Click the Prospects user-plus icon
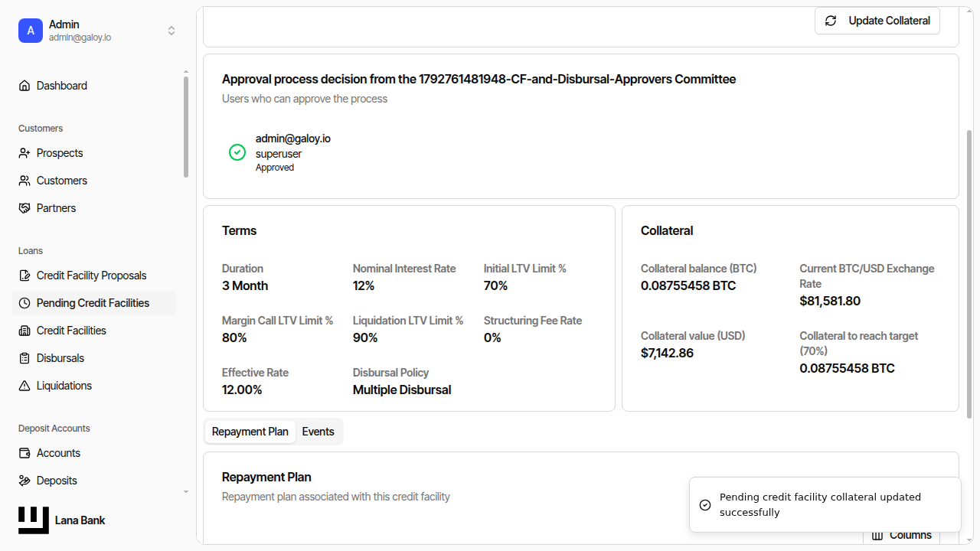 24,153
